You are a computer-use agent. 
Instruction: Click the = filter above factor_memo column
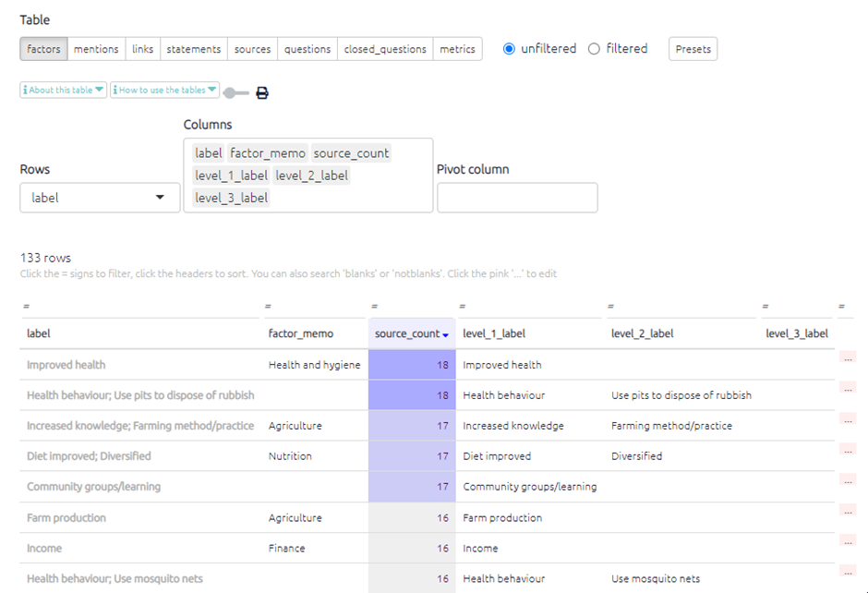[268, 306]
